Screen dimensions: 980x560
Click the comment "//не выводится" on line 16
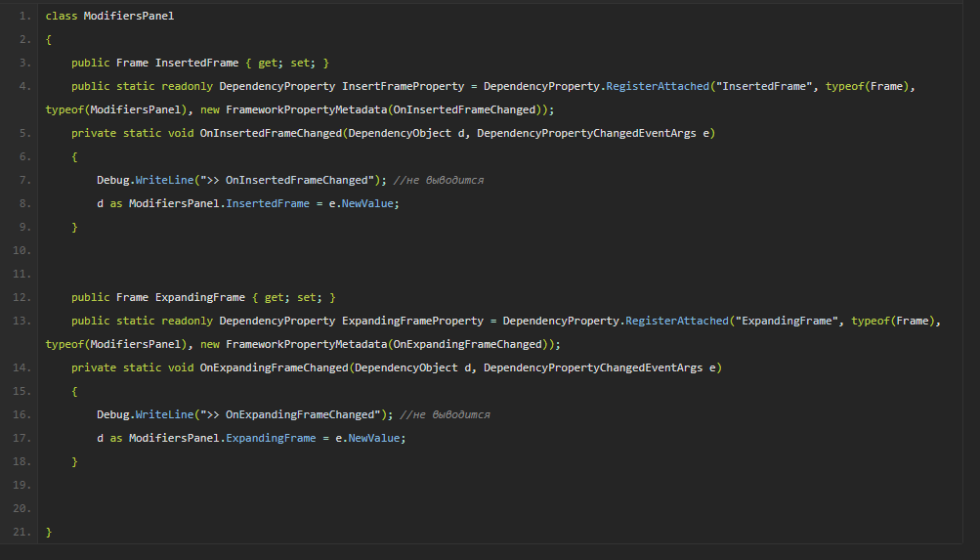pos(445,414)
